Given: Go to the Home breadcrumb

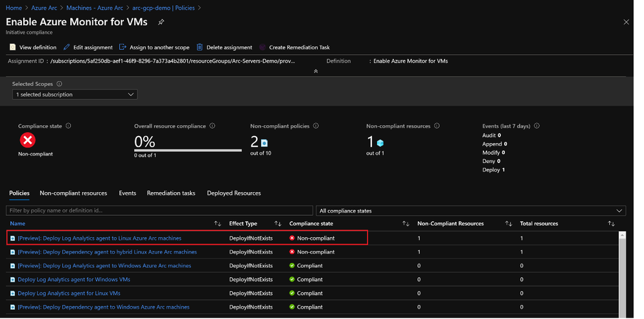Looking at the screenshot, I should click(x=14, y=8).
